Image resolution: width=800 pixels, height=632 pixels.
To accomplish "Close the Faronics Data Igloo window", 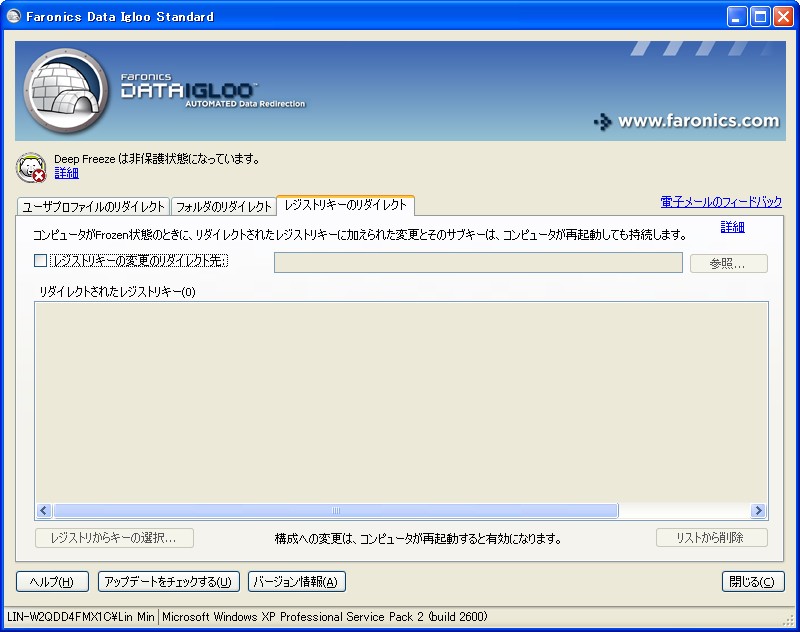I will click(x=783, y=17).
